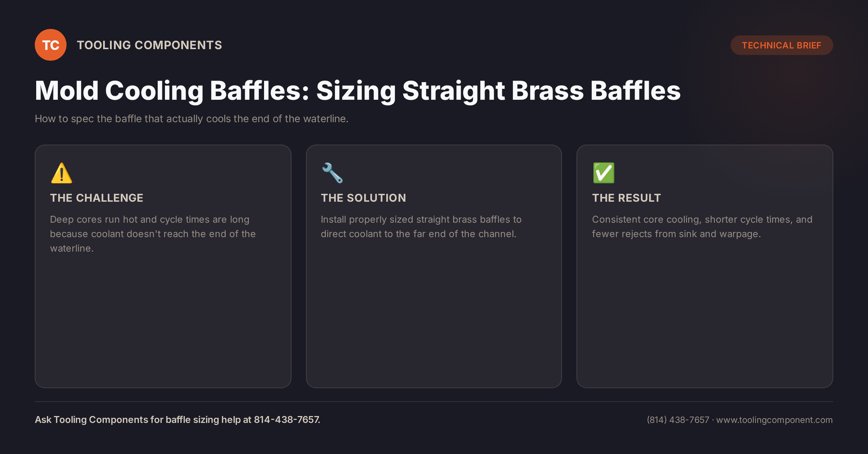Click the orange TC logo circle
This screenshot has height=454, width=868.
(51, 45)
